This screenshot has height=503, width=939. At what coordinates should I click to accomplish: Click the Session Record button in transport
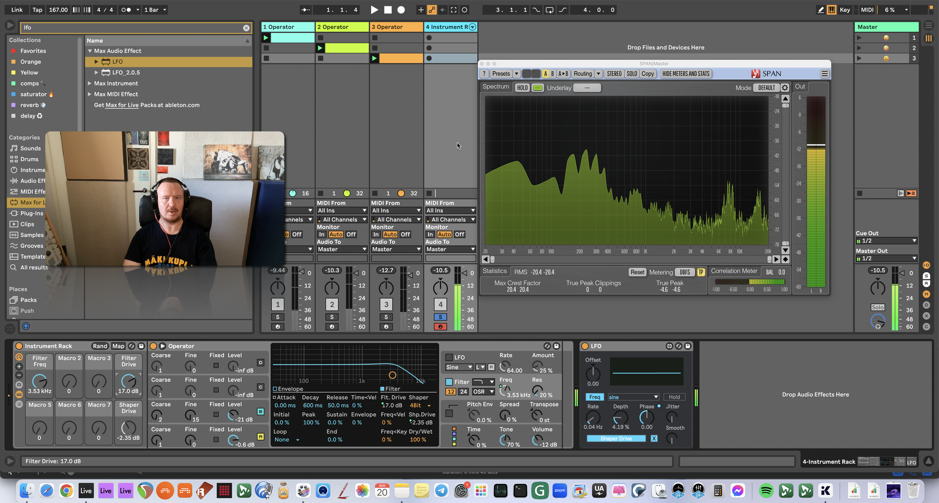[465, 10]
